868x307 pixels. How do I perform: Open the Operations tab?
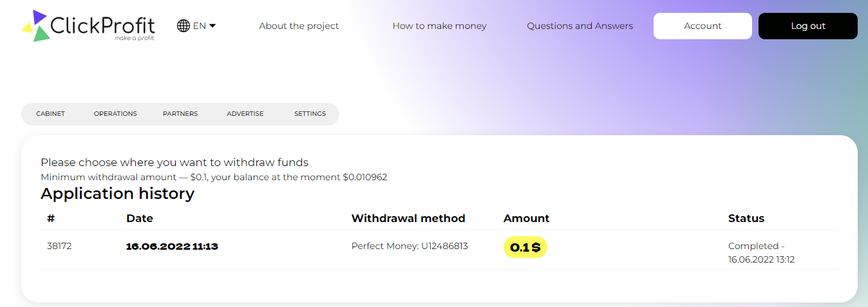coord(115,114)
